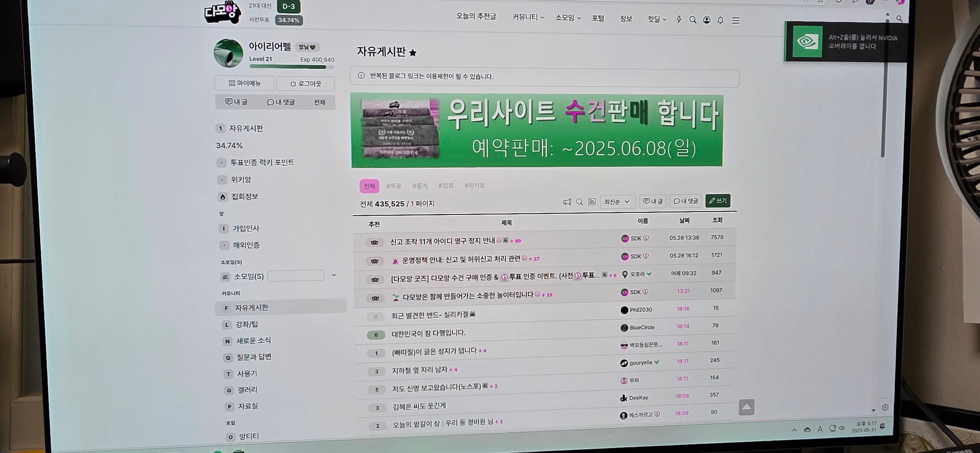Open 가입인사 sidebar link
Viewport: 980px width, 453px height.
(x=246, y=228)
